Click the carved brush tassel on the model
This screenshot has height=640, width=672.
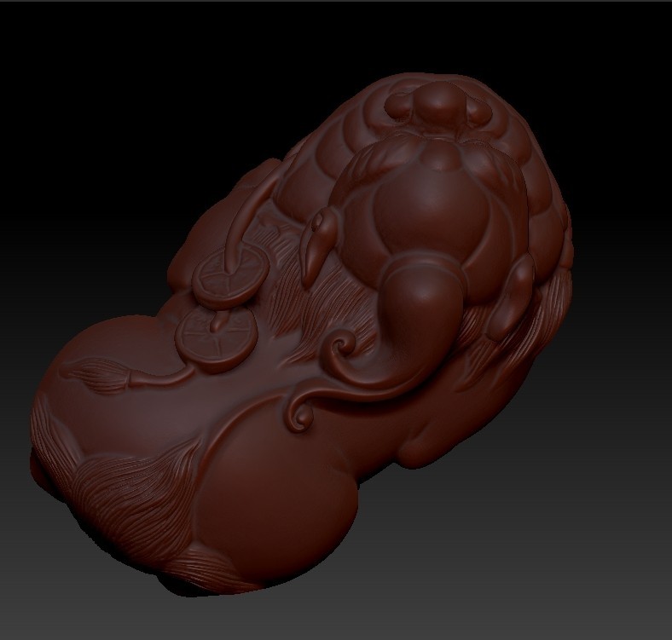pos(96,376)
